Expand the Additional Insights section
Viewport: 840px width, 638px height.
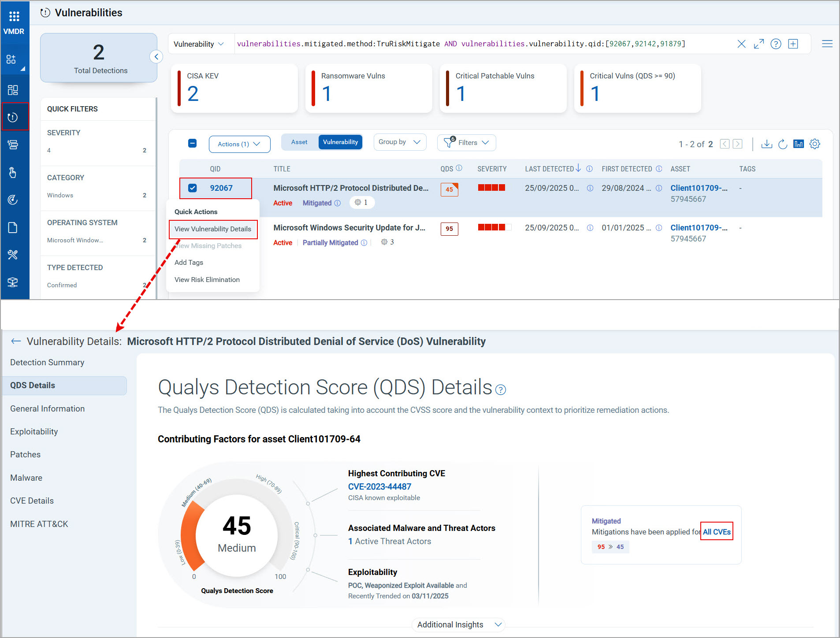click(x=458, y=625)
